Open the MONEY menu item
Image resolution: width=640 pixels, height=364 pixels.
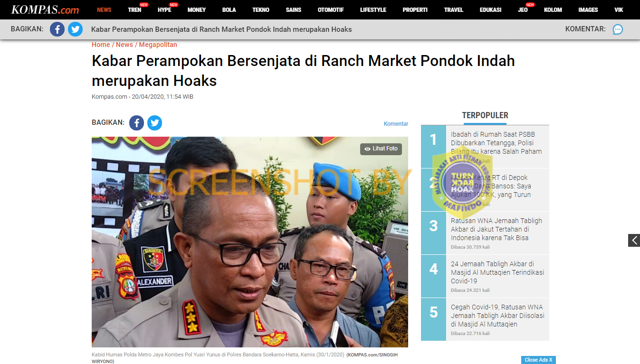pos(197,10)
